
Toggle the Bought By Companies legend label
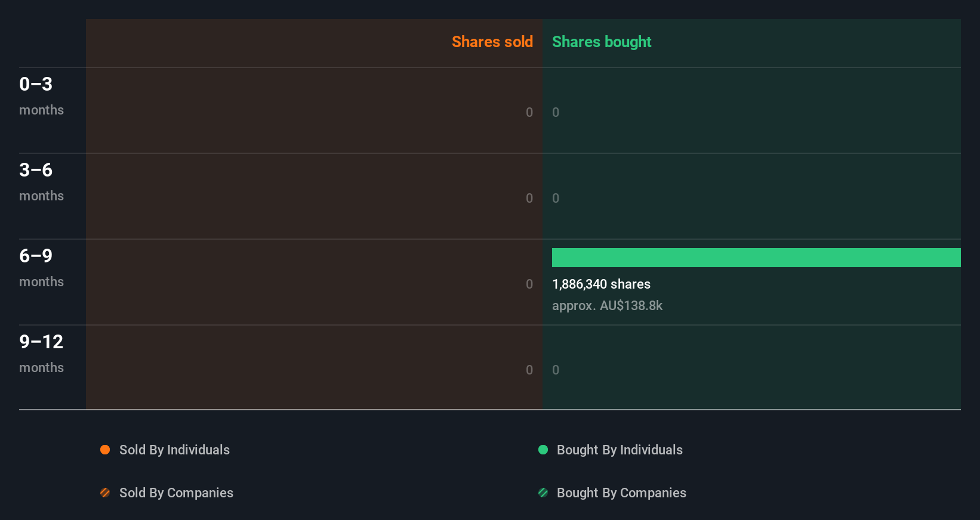(x=621, y=493)
